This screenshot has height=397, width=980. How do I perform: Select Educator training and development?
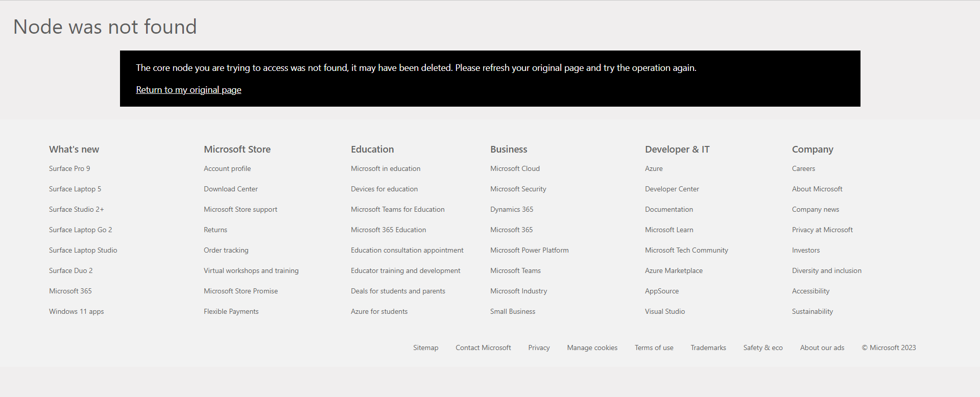pyautogui.click(x=405, y=270)
